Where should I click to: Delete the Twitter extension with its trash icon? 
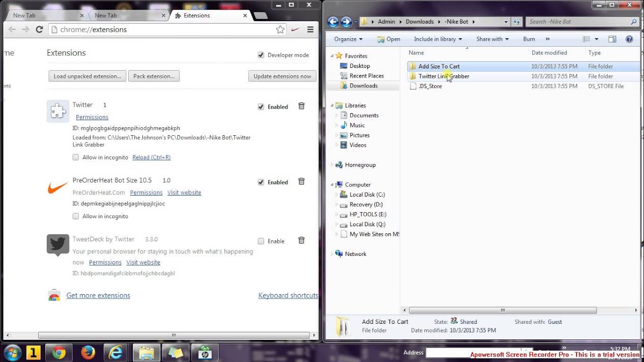pos(301,106)
